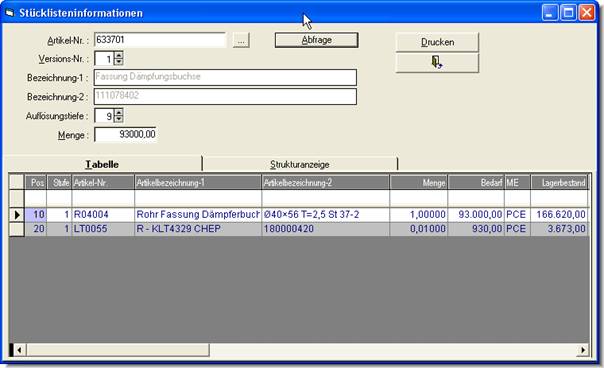Click the table's top-left select-all corner

pos(17,182)
